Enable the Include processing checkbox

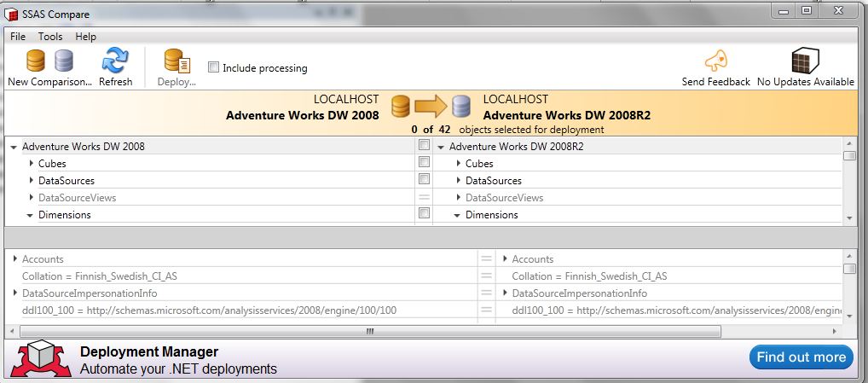[x=213, y=67]
